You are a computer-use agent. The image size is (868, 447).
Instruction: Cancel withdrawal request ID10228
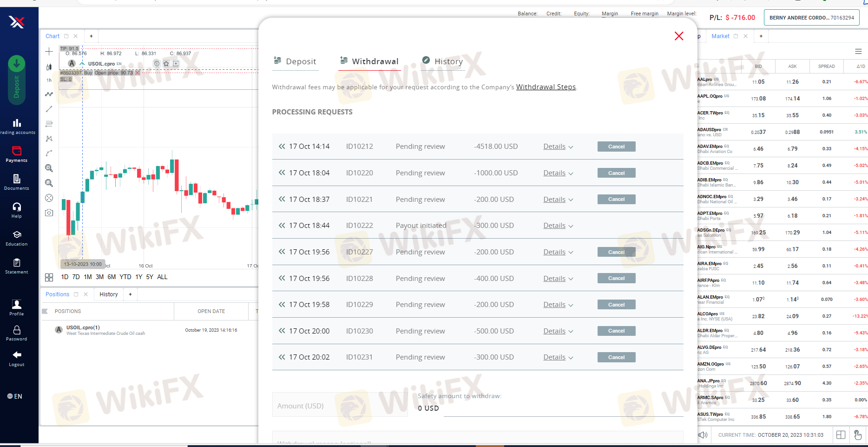[616, 278]
